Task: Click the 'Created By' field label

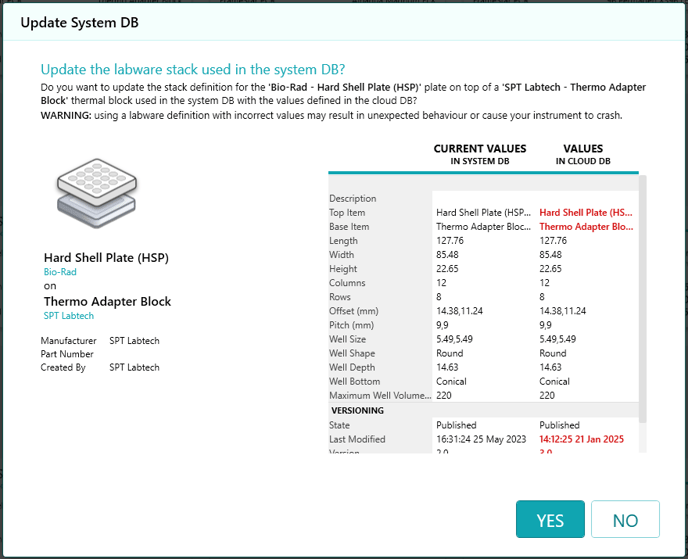Action: (63, 367)
